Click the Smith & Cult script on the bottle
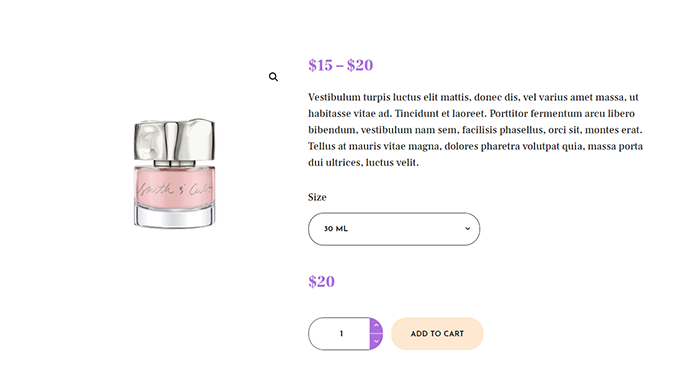Image resolution: width=700 pixels, height=370 pixels. click(175, 189)
